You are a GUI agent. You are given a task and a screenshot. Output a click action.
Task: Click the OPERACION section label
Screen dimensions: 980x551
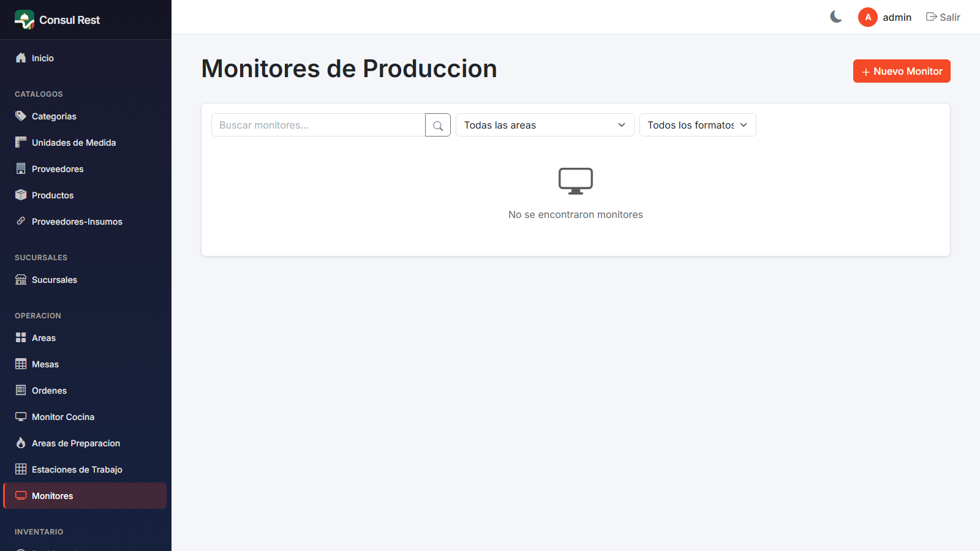[38, 316]
